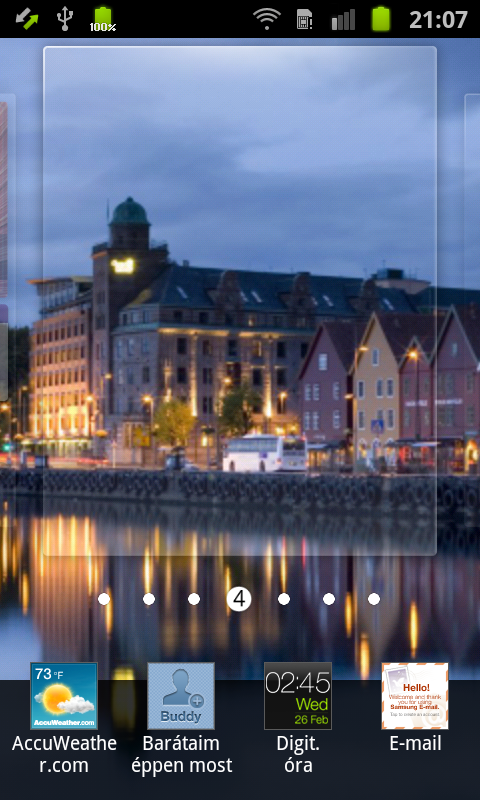Image resolution: width=480 pixels, height=800 pixels.
Task: Tap the center home screen preview panel
Action: click(240, 301)
